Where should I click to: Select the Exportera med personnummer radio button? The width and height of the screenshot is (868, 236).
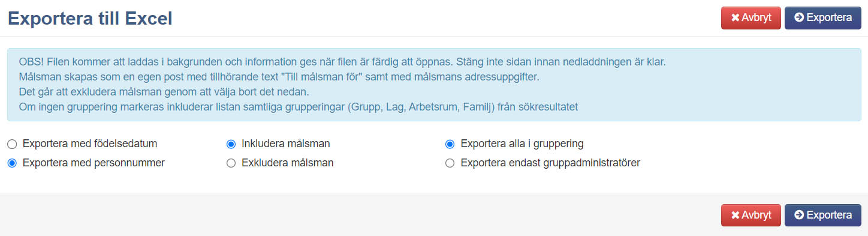coord(12,163)
